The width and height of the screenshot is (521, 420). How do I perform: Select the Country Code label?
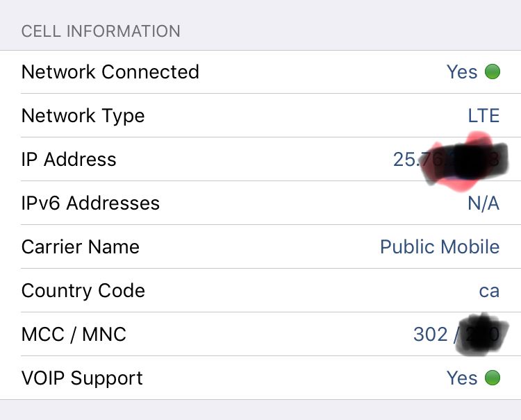click(83, 291)
